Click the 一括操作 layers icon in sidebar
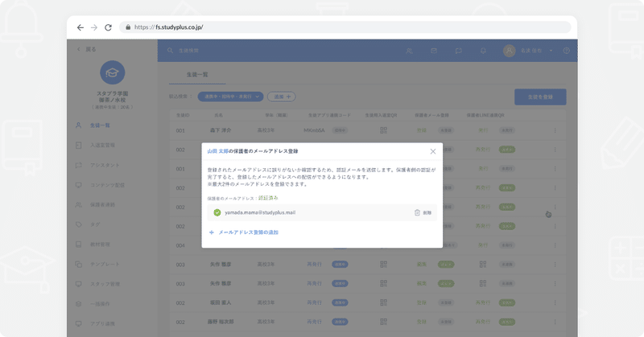The image size is (644, 337). pyautogui.click(x=78, y=304)
